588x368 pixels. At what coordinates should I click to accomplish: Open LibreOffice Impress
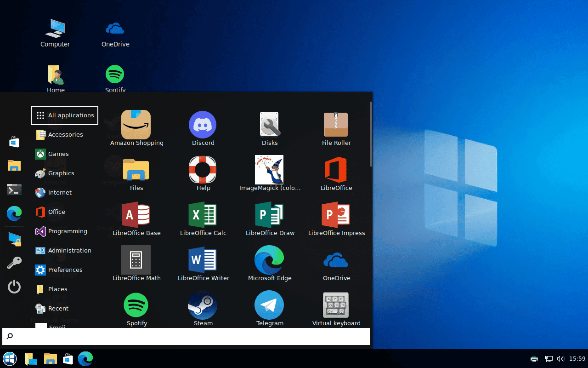(336, 218)
